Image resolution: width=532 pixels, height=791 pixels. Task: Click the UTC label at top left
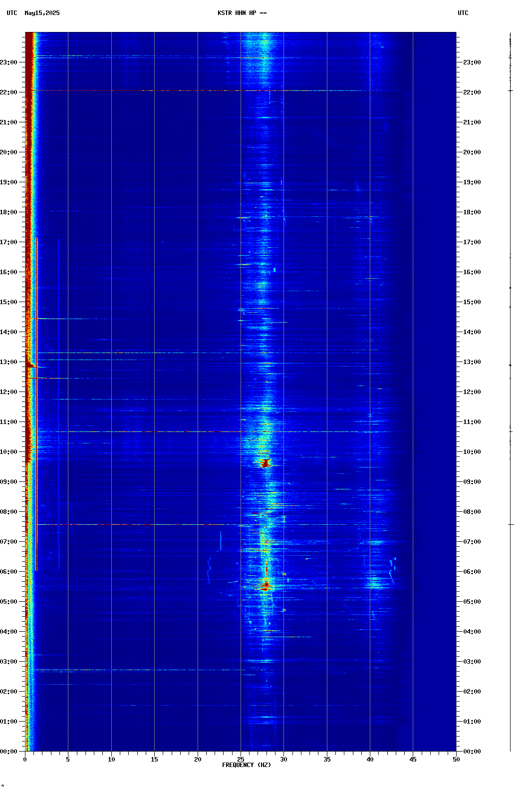[12, 13]
